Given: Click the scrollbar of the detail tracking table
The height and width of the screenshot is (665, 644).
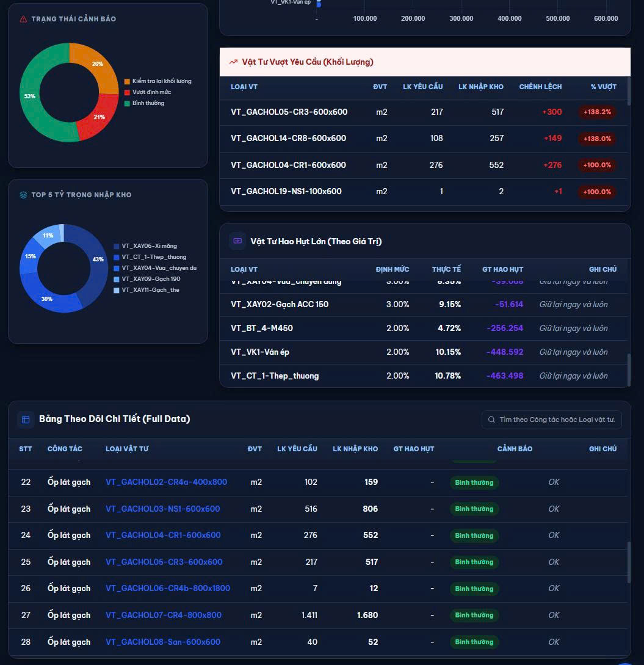Looking at the screenshot, I should tap(629, 562).
